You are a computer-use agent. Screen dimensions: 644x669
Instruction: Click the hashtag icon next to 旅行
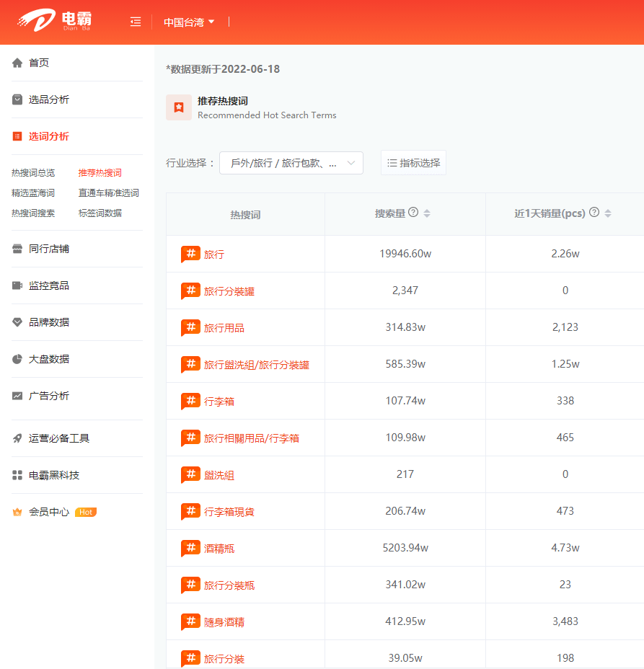190,254
